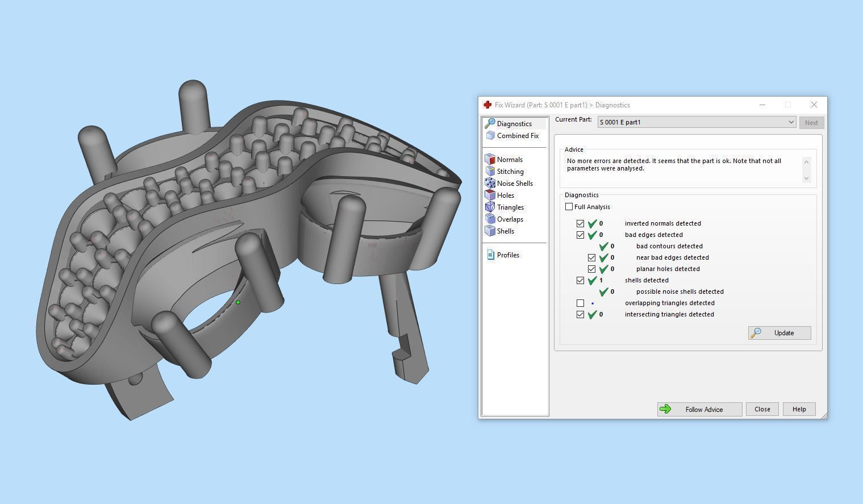Screen dimensions: 863x504
Task: Click the Overlaps cube icon
Action: click(490, 219)
